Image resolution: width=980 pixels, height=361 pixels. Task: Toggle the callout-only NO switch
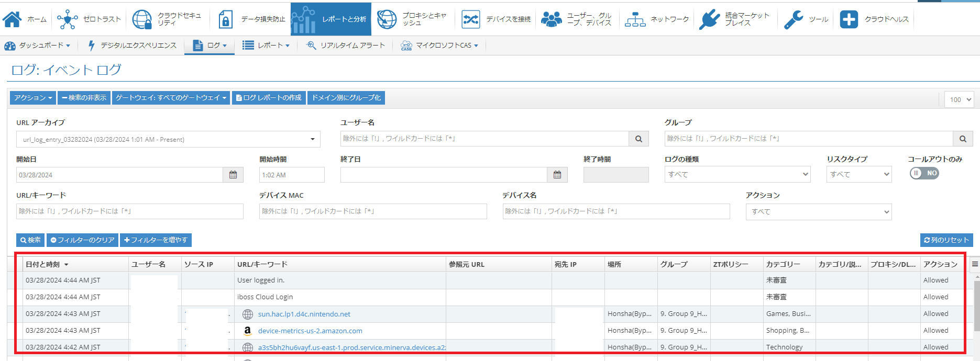tap(924, 173)
